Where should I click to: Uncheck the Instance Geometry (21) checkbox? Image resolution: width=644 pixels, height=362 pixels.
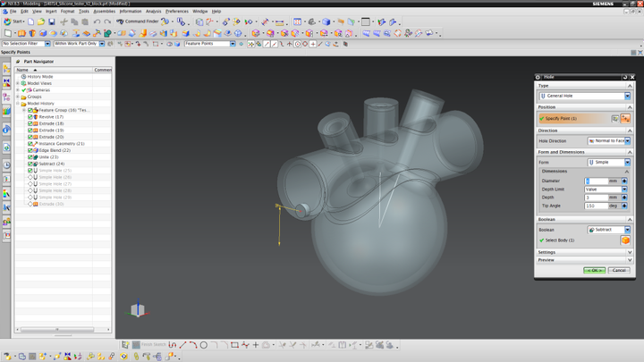click(30, 144)
